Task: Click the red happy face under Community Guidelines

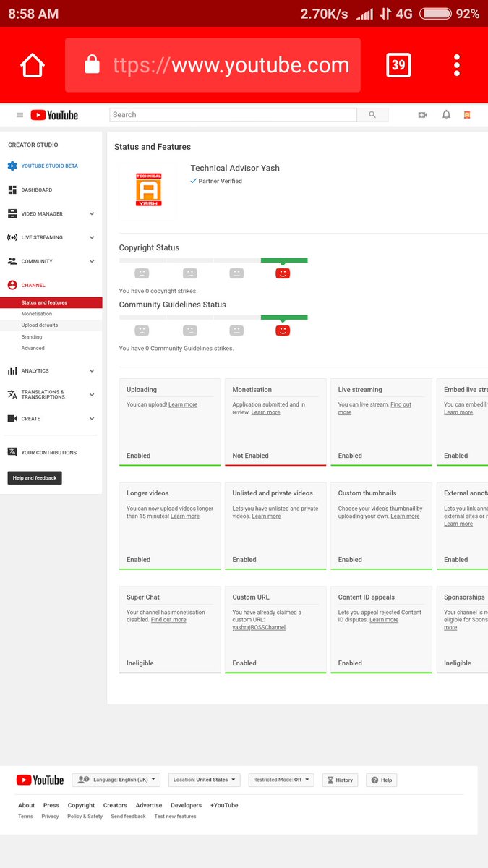Action: [x=283, y=331]
